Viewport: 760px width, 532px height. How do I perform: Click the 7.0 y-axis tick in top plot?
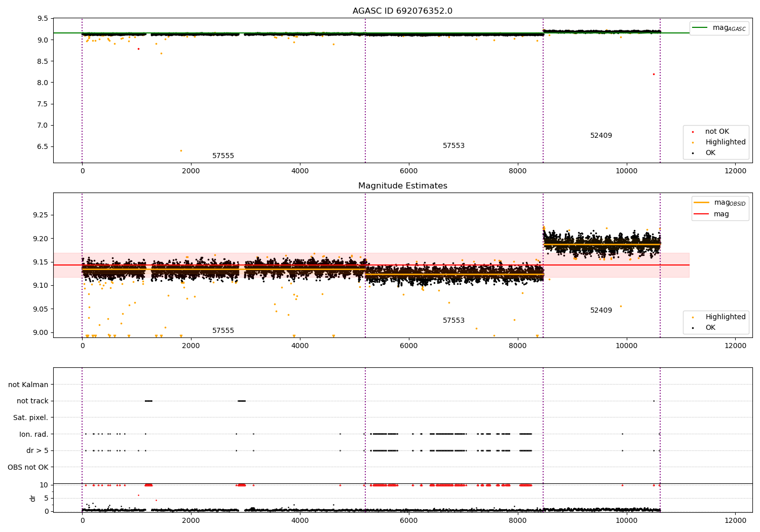point(43,126)
